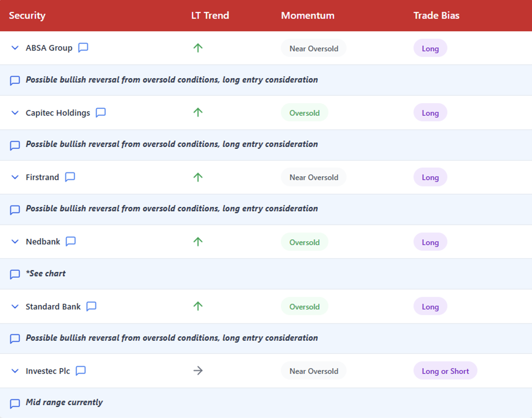Collapse the Firstrand row chevron

pyautogui.click(x=15, y=177)
